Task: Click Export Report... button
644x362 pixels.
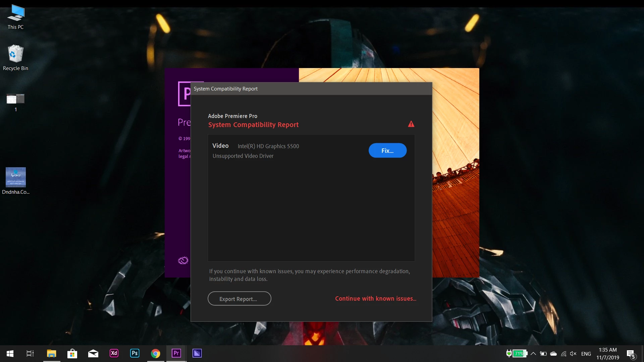Action: pos(239,299)
